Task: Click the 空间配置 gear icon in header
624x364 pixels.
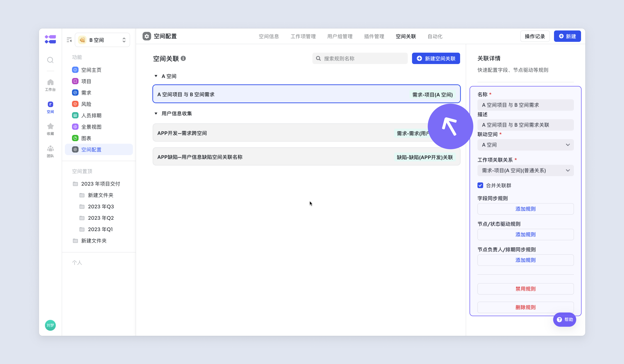Action: pos(147,36)
